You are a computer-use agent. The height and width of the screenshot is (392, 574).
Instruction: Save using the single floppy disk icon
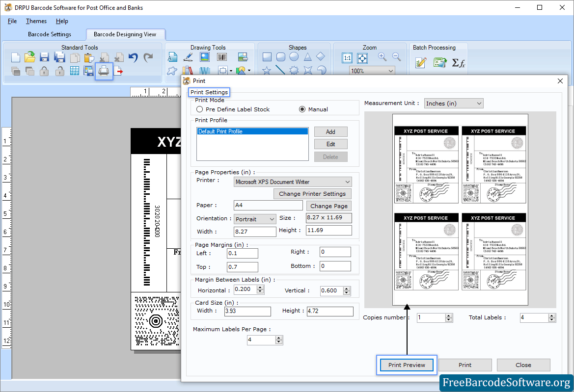pyautogui.click(x=44, y=57)
